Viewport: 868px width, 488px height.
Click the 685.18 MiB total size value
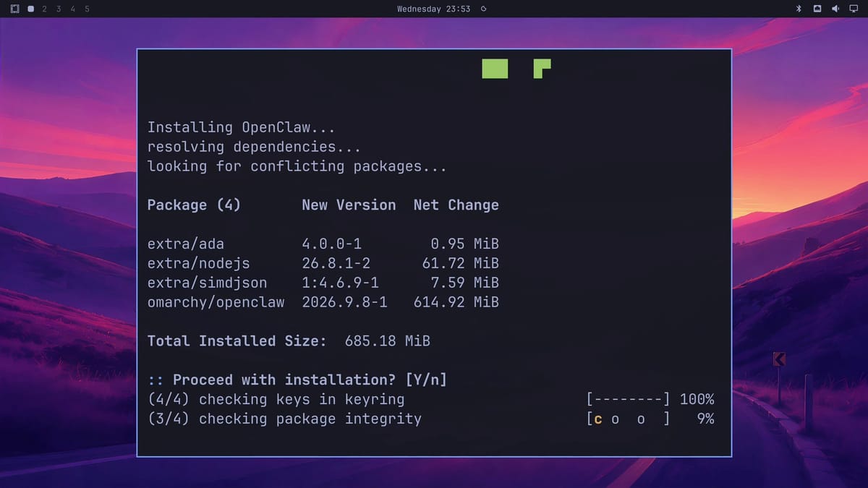[x=387, y=341]
